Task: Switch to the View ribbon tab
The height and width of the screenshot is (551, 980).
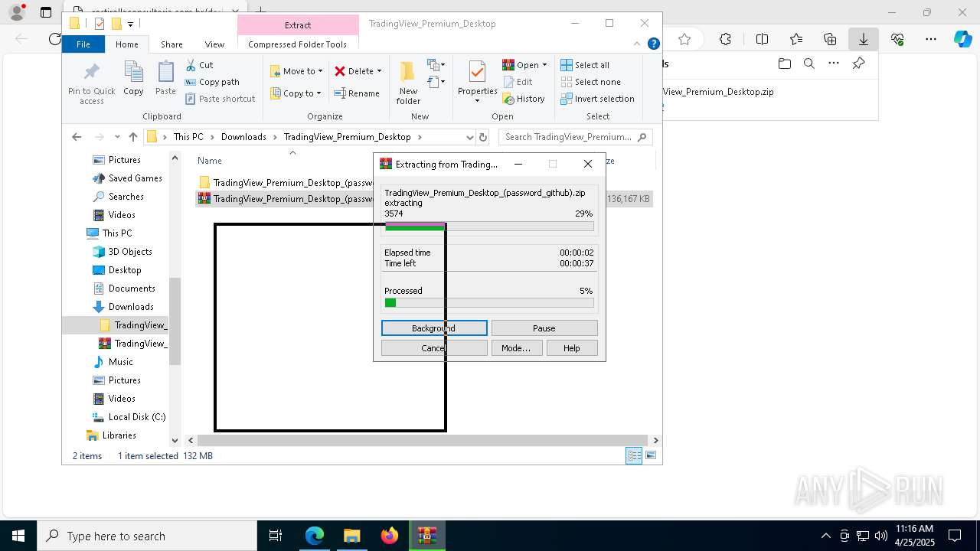Action: point(214,44)
